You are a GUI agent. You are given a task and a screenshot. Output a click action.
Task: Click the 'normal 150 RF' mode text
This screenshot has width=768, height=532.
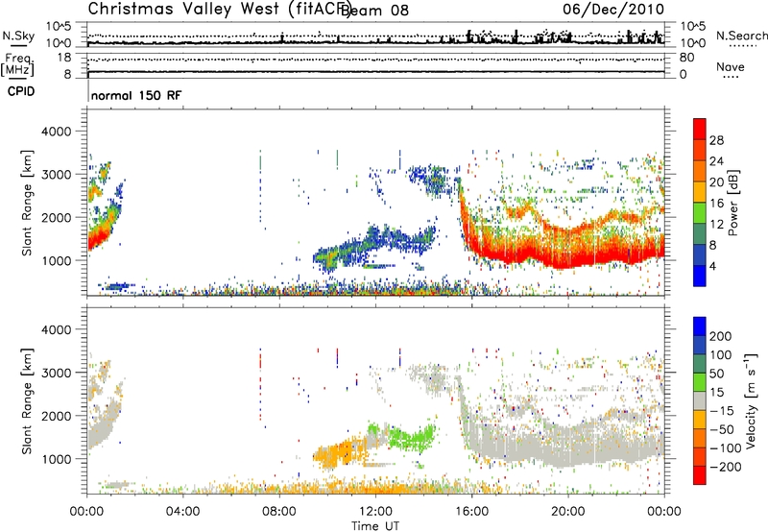(136, 95)
